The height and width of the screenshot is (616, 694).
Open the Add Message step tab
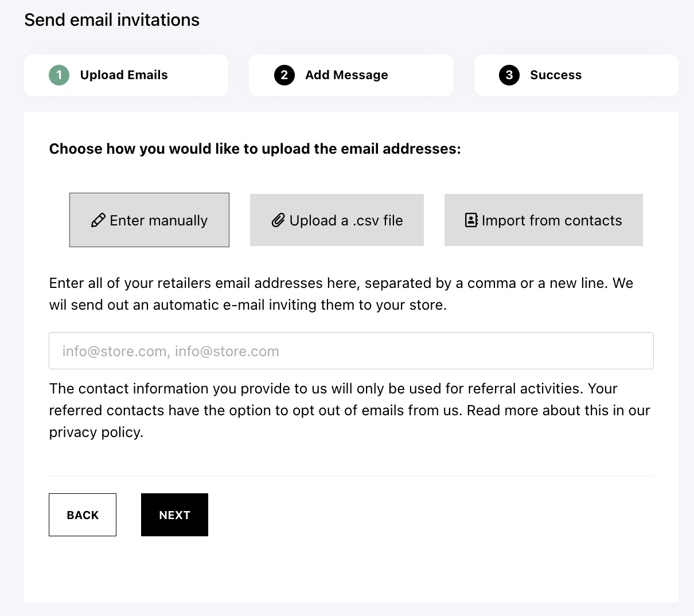[351, 75]
